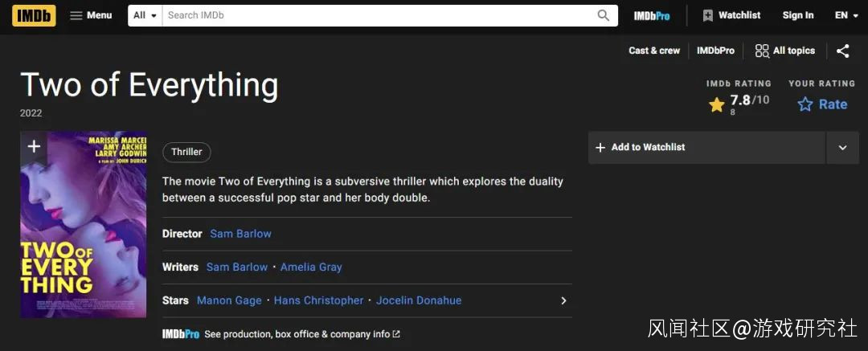This screenshot has width=868, height=351.
Task: Open writer Sam Barlow's page
Action: pyautogui.click(x=237, y=267)
